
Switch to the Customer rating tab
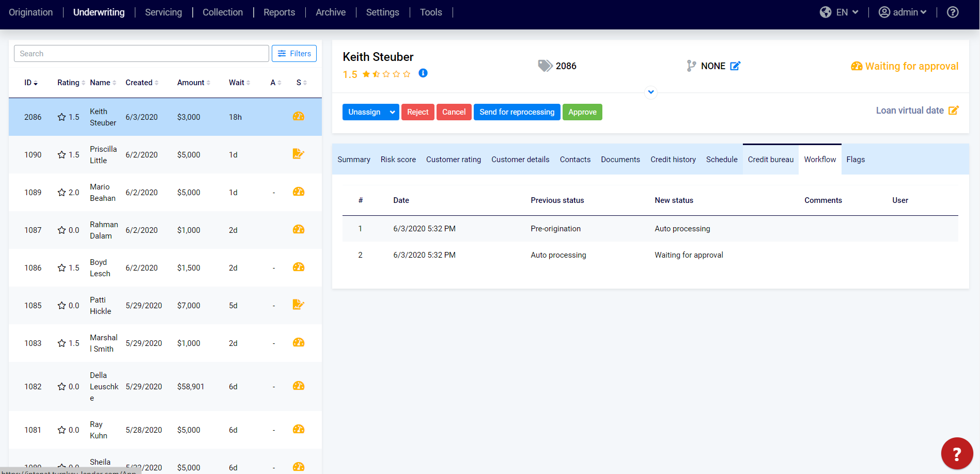click(454, 160)
